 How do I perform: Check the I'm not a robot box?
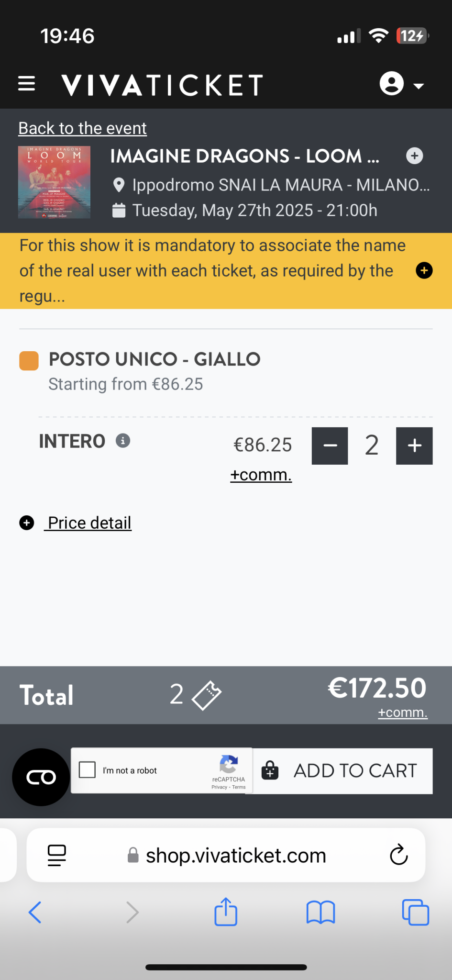(x=87, y=770)
